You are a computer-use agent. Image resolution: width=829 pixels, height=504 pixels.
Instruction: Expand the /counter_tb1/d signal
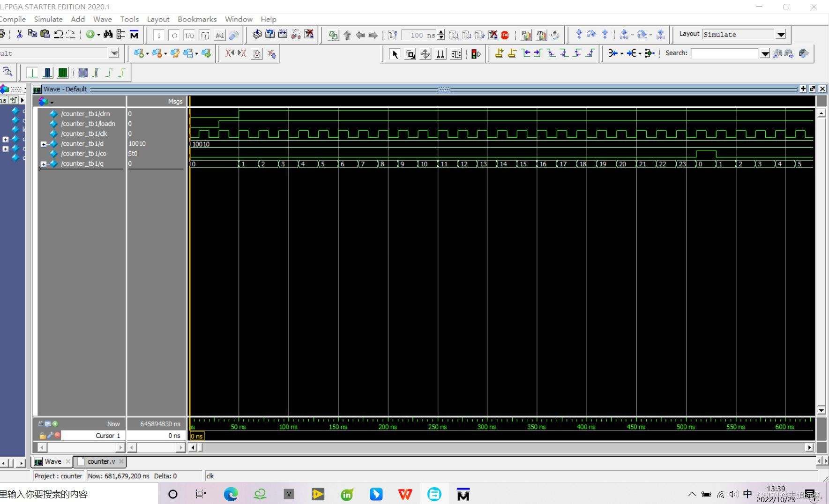tap(43, 144)
